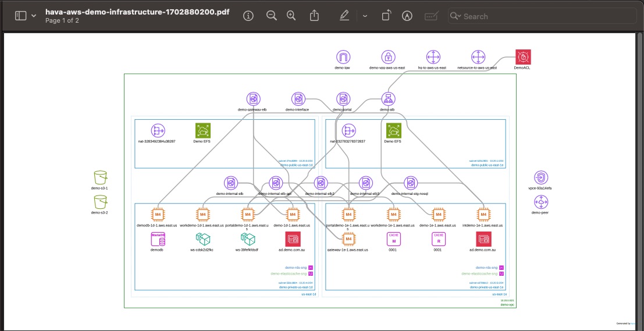Screen dimensions: 644x331
Task: Select the demo-s3-1 bucket icon
Action: tap(101, 177)
